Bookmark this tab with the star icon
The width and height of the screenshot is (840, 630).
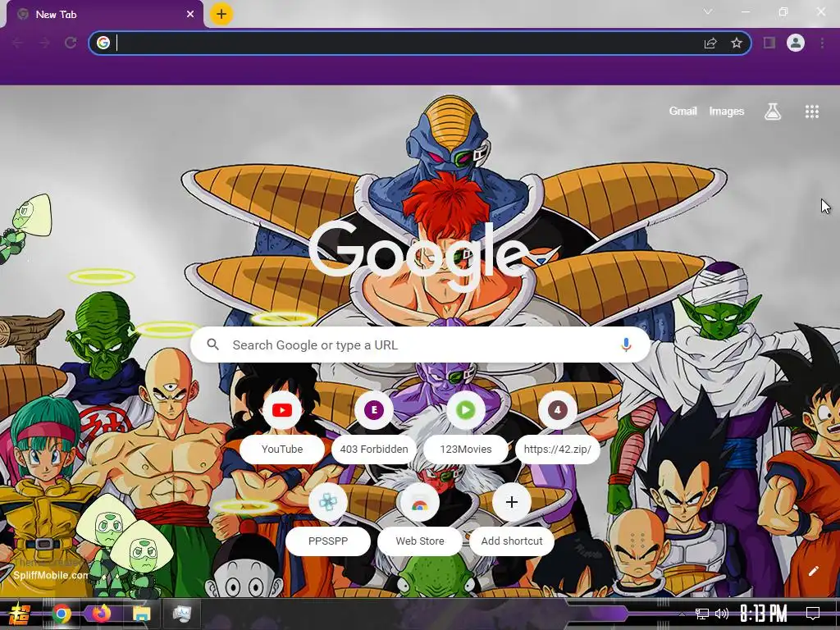[x=737, y=43]
